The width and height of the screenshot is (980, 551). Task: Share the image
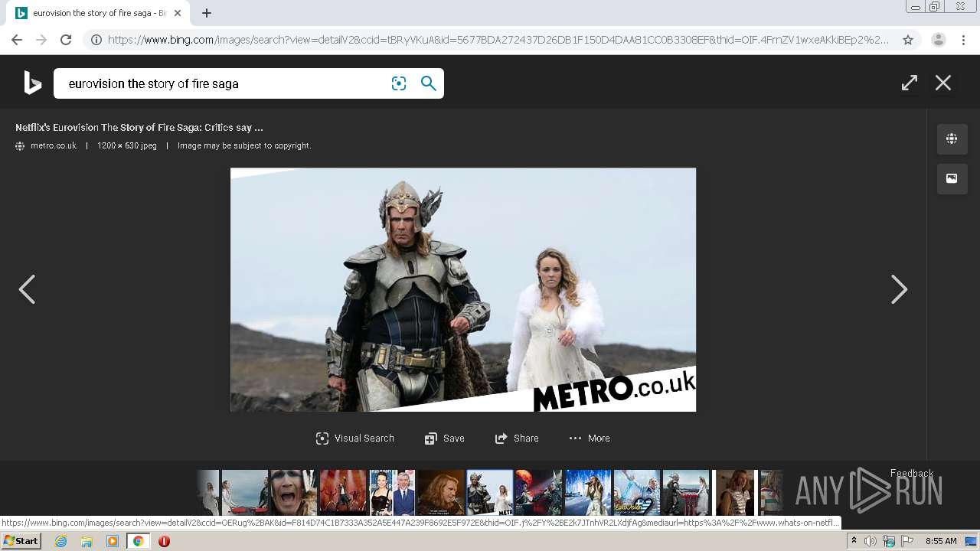[517, 439]
